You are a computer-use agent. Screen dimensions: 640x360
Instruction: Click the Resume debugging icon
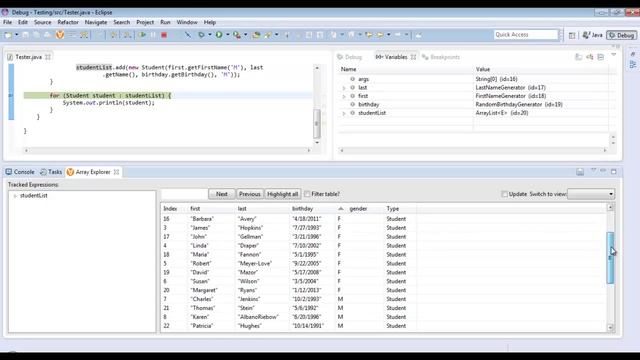[x=142, y=35]
